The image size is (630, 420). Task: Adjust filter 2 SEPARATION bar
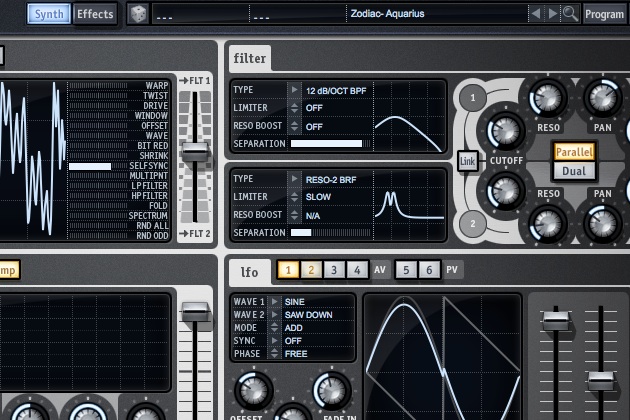330,233
